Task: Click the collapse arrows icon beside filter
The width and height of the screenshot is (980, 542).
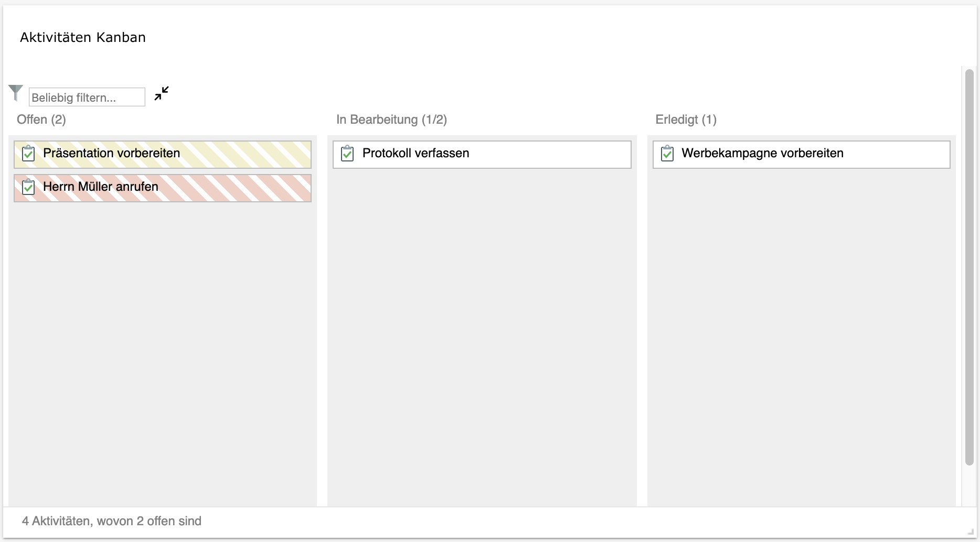Action: coord(162,94)
